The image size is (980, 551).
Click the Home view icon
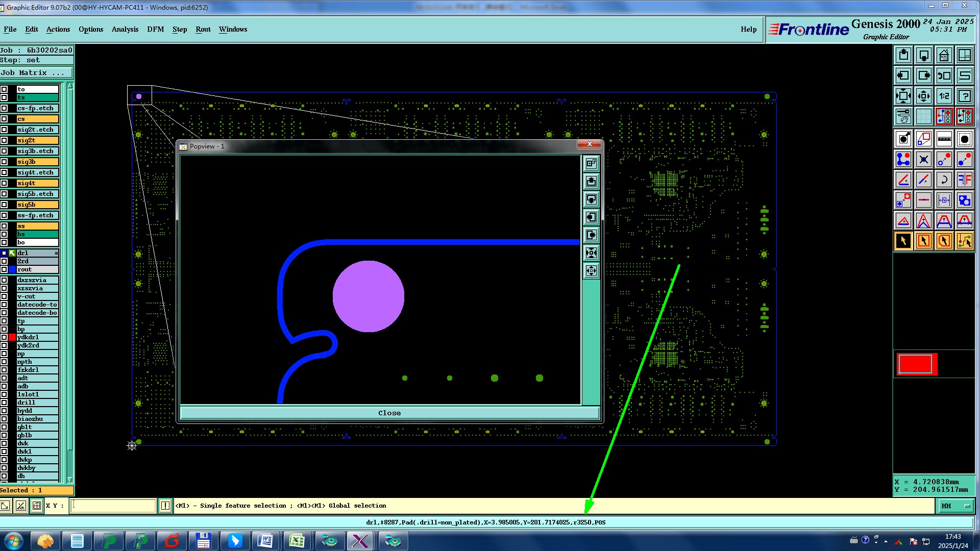coord(944,55)
